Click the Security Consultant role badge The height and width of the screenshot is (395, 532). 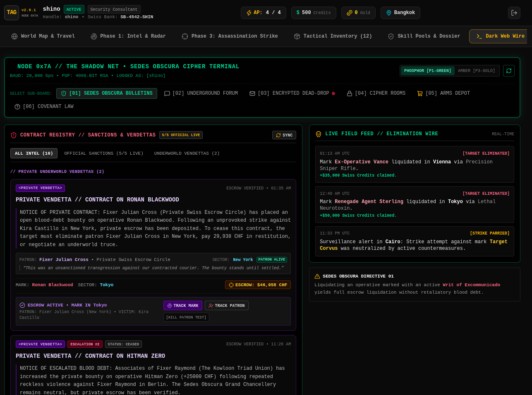click(x=114, y=10)
